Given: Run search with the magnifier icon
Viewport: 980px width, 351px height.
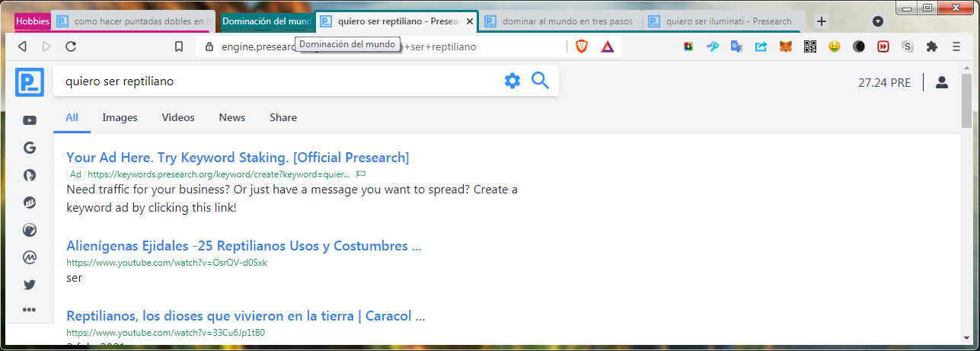Looking at the screenshot, I should click(x=540, y=81).
